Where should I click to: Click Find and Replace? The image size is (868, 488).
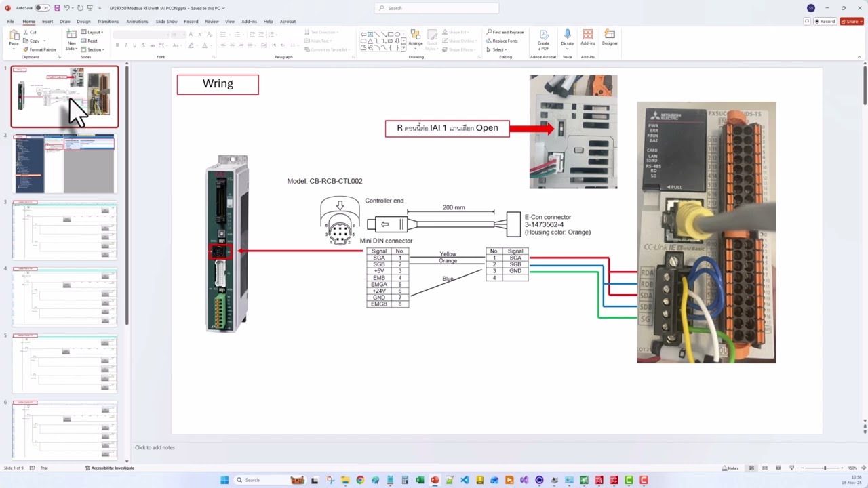[505, 32]
